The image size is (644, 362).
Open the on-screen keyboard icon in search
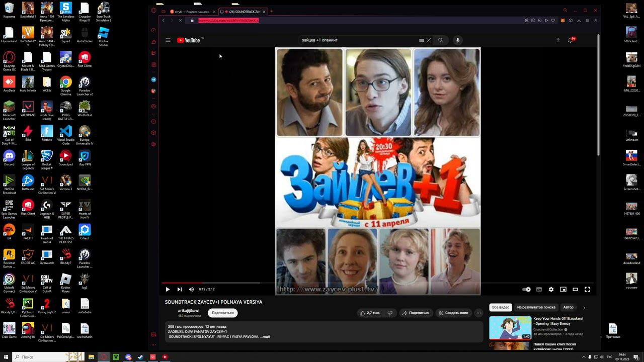(422, 40)
